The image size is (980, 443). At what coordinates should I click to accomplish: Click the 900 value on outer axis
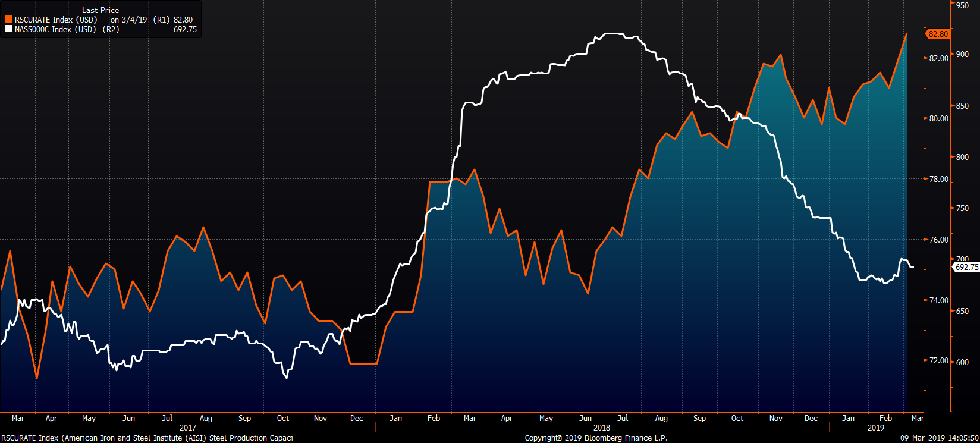(962, 54)
